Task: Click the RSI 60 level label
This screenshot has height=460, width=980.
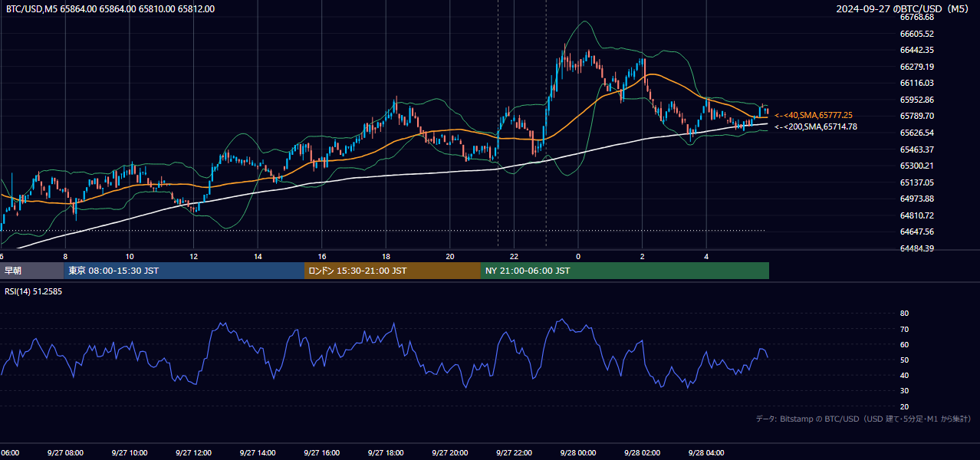Action: point(904,344)
